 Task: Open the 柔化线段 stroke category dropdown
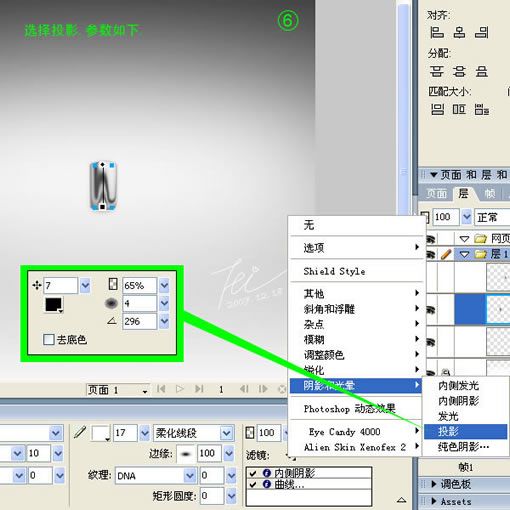tap(226, 433)
